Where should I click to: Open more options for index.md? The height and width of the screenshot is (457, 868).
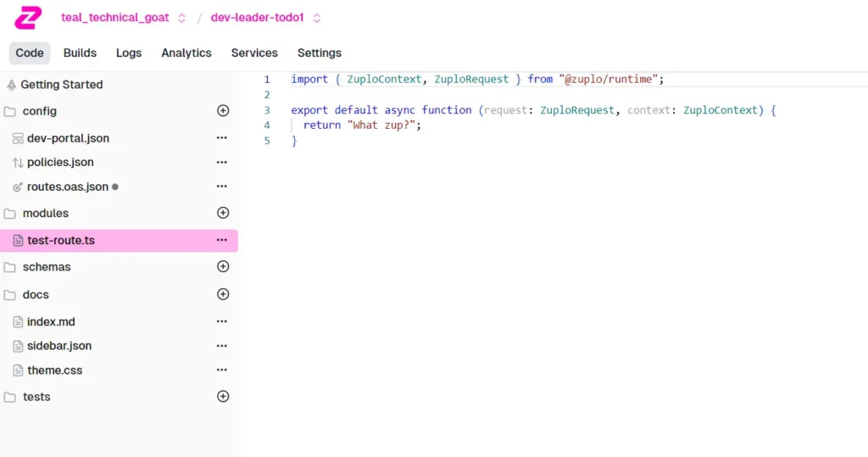point(222,321)
